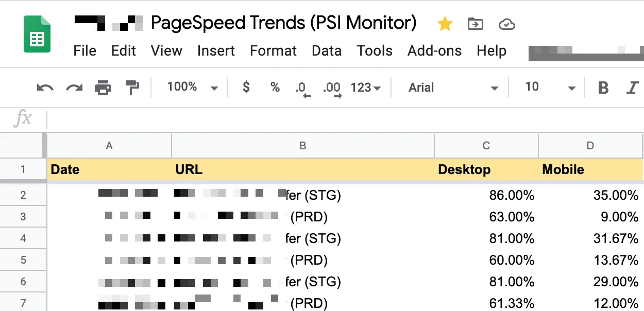The width and height of the screenshot is (644, 311).
Task: Open the font size 10 dropdown
Action: [550, 88]
